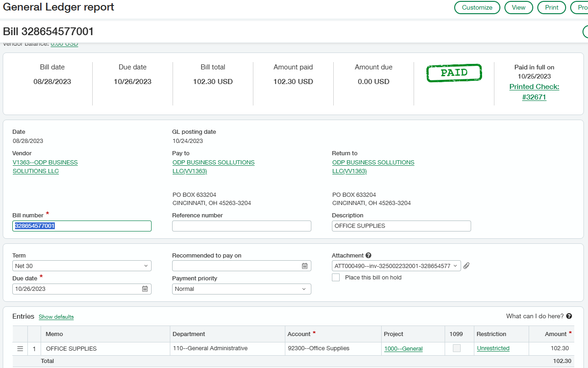Open the attachment via the paperclip icon
Viewport: 588px width, 368px height.
click(x=466, y=265)
